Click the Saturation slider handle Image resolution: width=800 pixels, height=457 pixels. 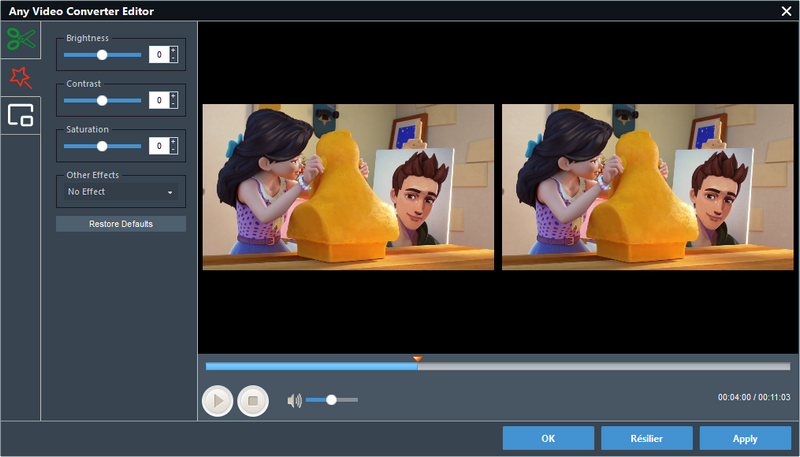click(x=102, y=146)
